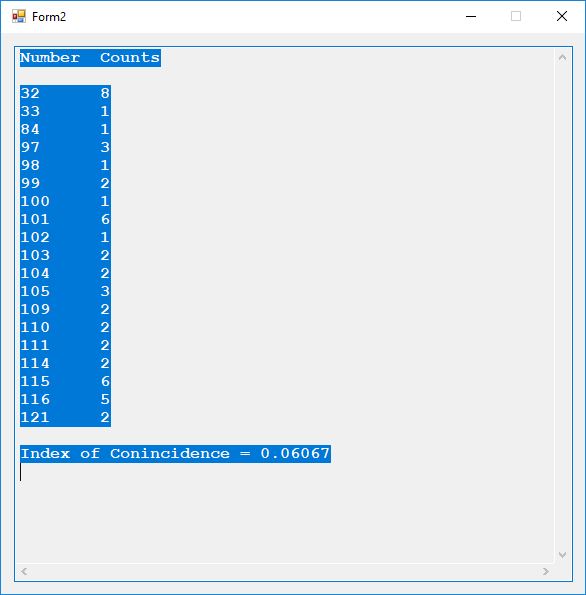Click the Form2 window title text
The image size is (586, 595).
49,17
